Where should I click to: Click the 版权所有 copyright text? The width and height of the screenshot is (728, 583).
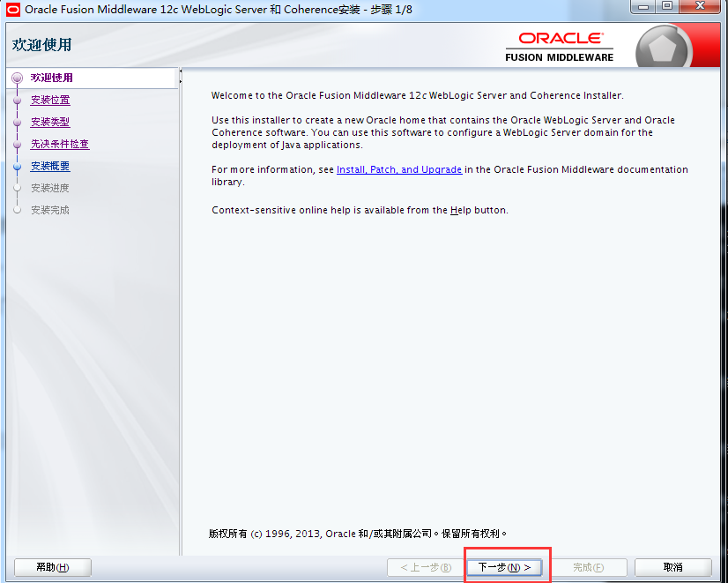click(358, 534)
